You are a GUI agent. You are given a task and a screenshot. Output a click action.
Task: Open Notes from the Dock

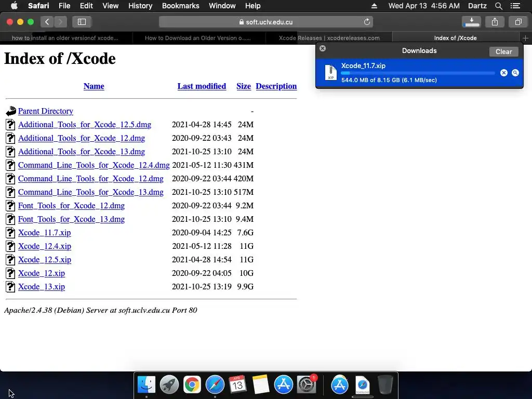click(261, 385)
